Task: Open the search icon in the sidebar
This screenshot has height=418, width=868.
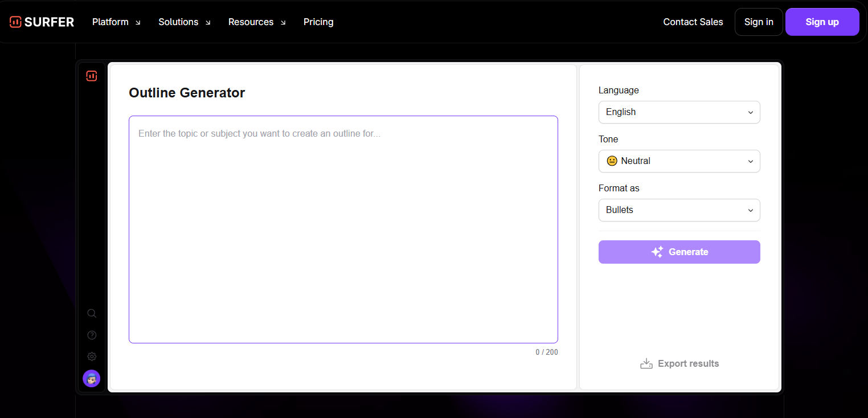Action: click(92, 313)
